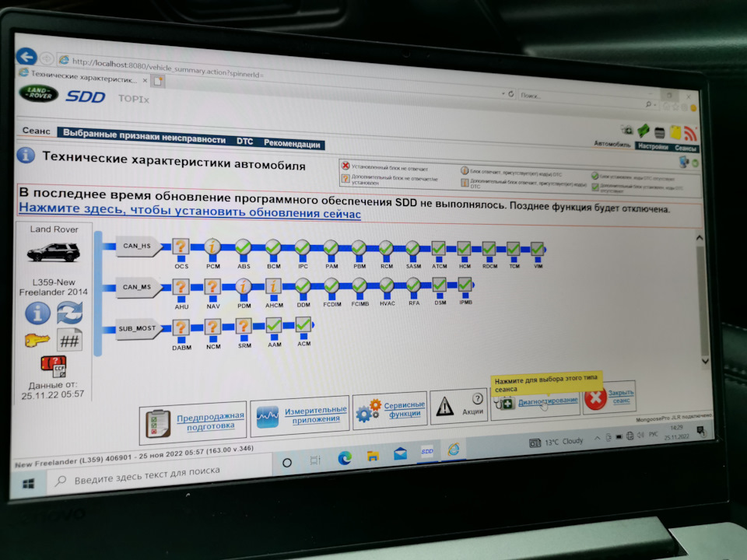This screenshot has width=747, height=560.
Task: Open Предпродажная подготовка button
Action: click(193, 422)
